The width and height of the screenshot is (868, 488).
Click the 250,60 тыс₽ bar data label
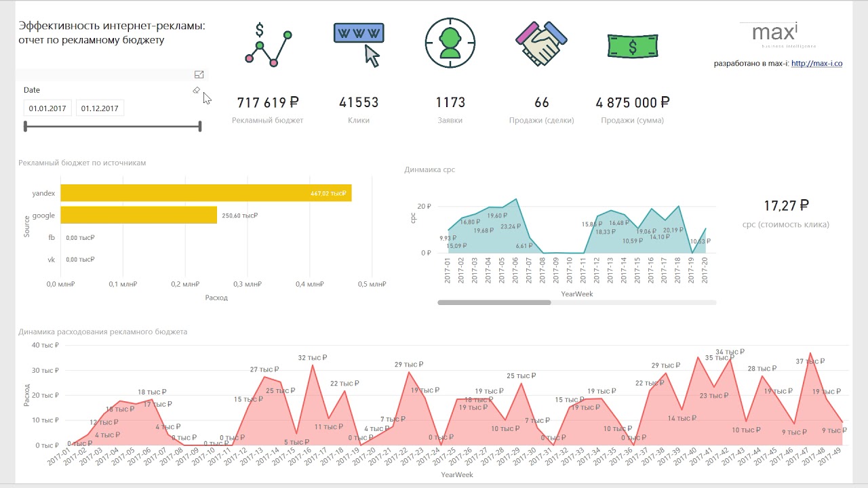click(239, 216)
